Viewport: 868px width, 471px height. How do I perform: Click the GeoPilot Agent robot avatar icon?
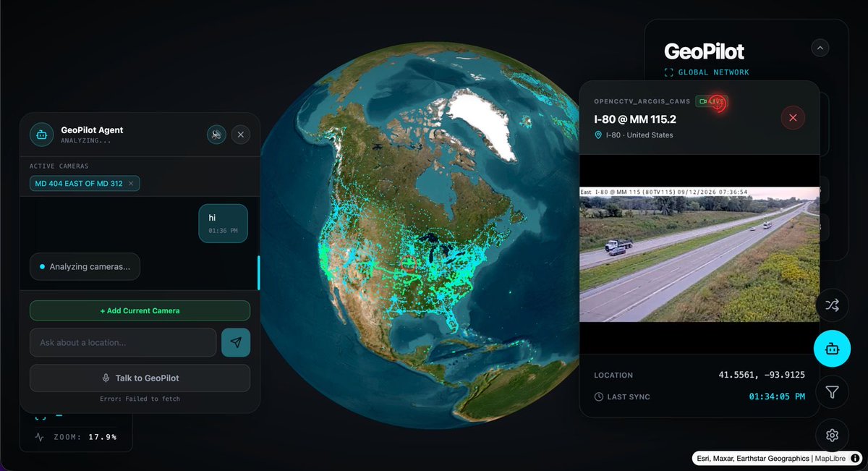[x=41, y=135]
